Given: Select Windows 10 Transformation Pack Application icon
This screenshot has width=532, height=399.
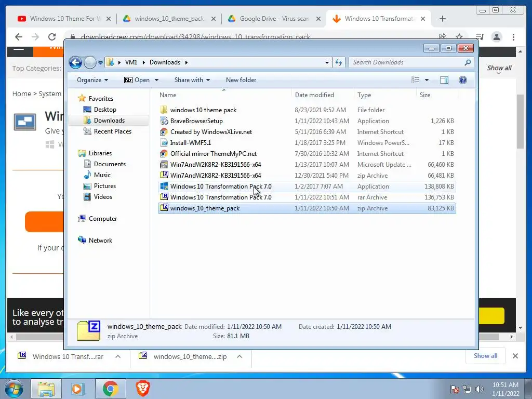Looking at the screenshot, I should click(164, 186).
